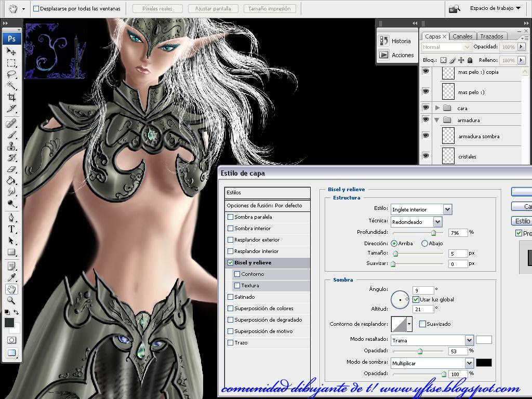Image resolution: width=532 pixels, height=399 pixels.
Task: Open the Acciones panel
Action: [x=396, y=55]
